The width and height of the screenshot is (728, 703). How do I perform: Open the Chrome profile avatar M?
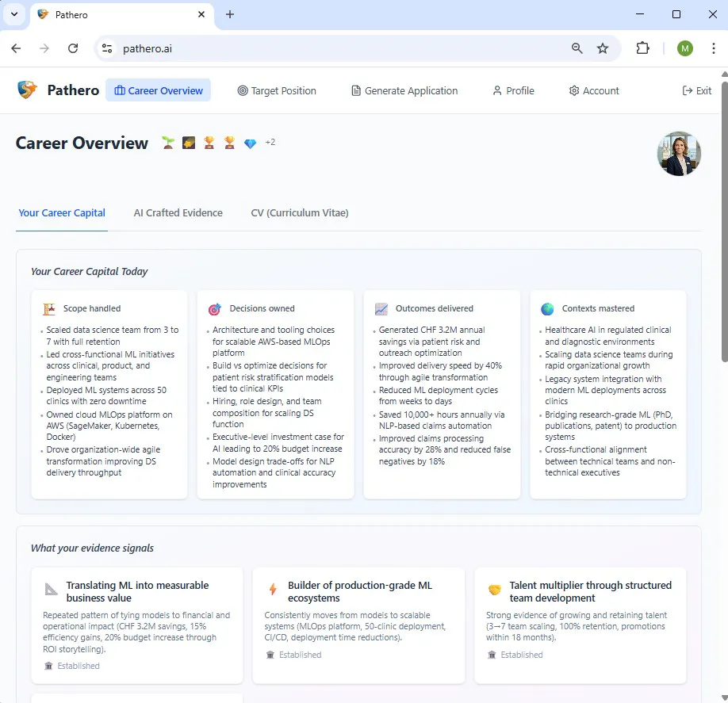coord(685,48)
